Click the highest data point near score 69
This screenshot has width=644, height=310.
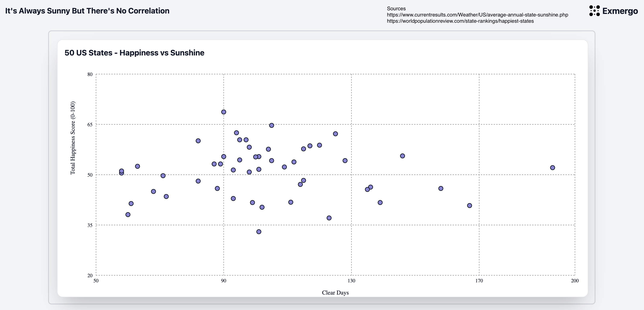(224, 112)
